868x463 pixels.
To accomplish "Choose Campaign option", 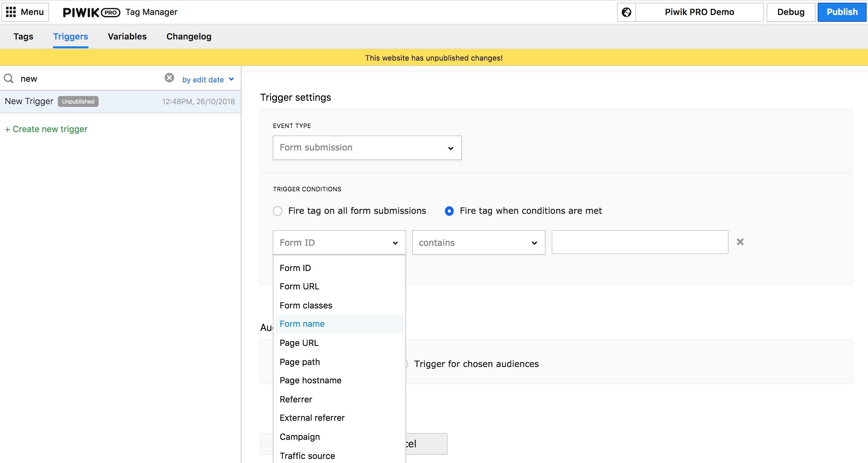I will click(339, 436).
